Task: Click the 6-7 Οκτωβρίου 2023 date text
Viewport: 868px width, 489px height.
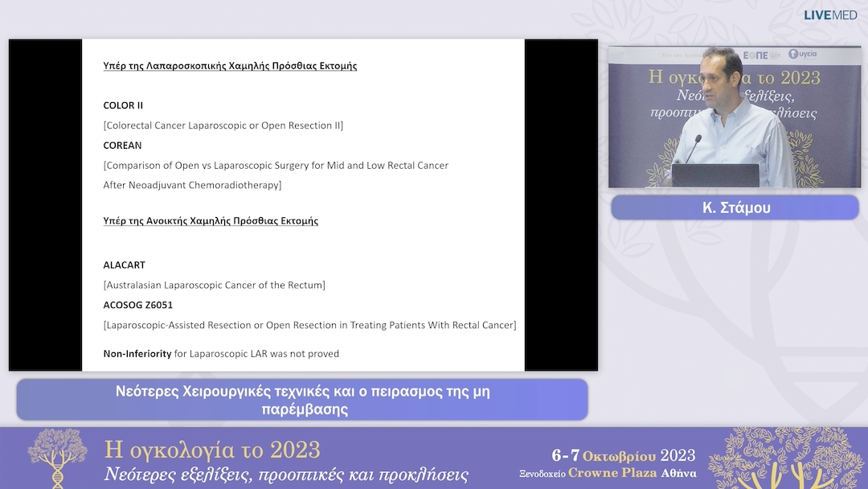Action: point(623,455)
